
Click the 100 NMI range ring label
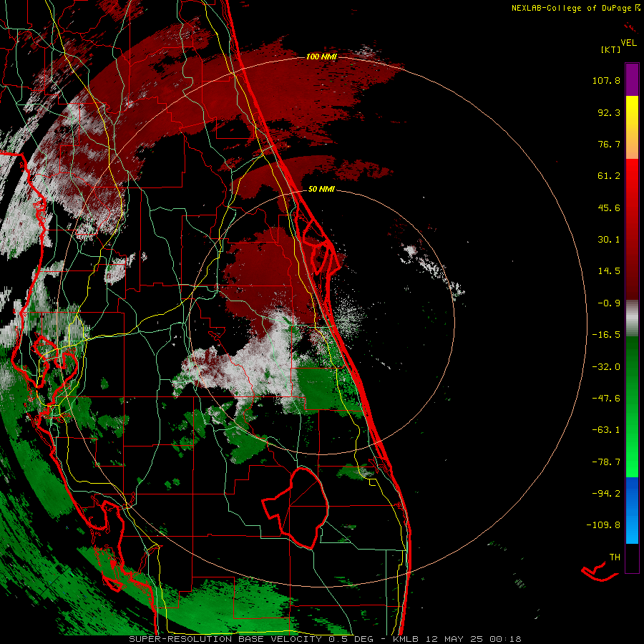(x=321, y=57)
